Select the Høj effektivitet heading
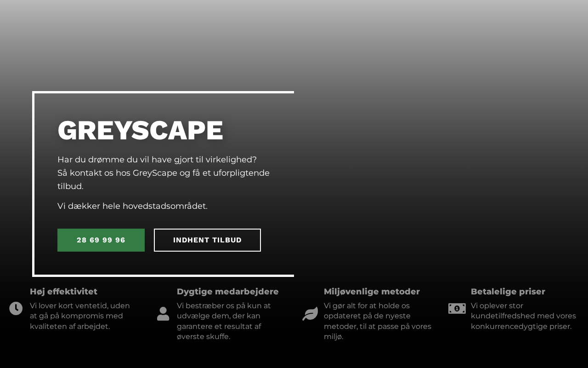Screen dimensions: 588x368 [x=63, y=292]
